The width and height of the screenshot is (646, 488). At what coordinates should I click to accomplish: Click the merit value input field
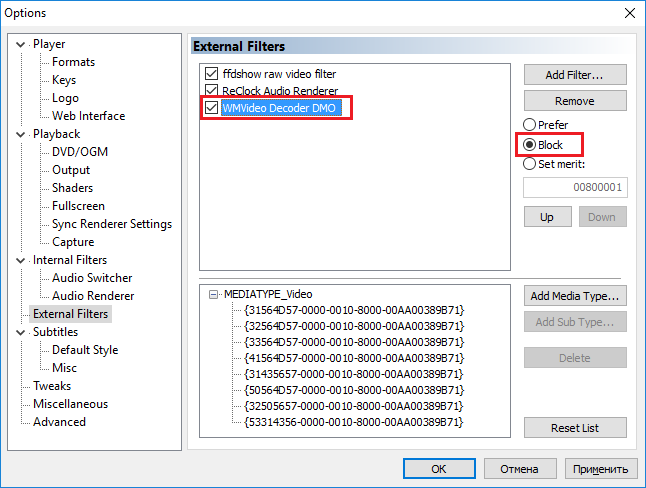[575, 187]
